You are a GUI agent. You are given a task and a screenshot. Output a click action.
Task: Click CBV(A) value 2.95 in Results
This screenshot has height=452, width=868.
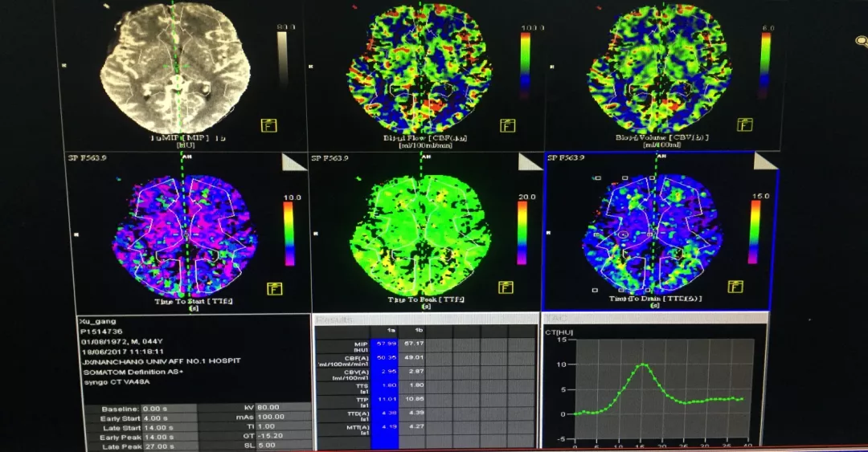tap(388, 371)
